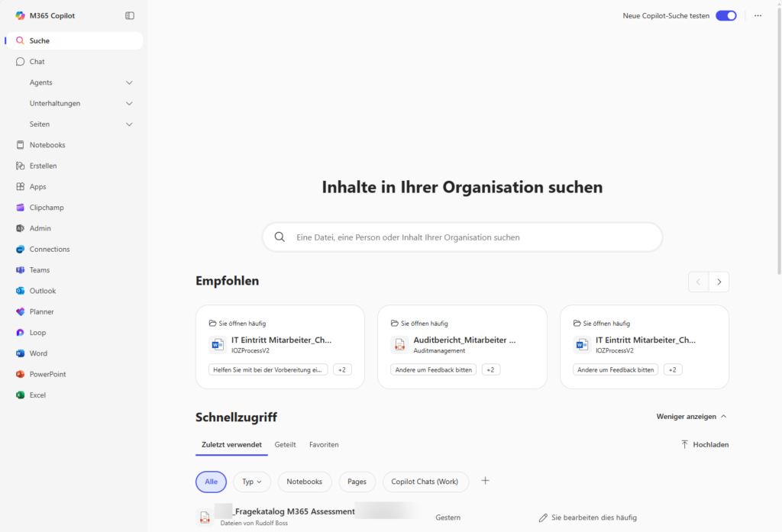Click Helfen Sie mit bei der Vorbereitung suggestion
Viewport: 782px width, 532px height.
(268, 369)
